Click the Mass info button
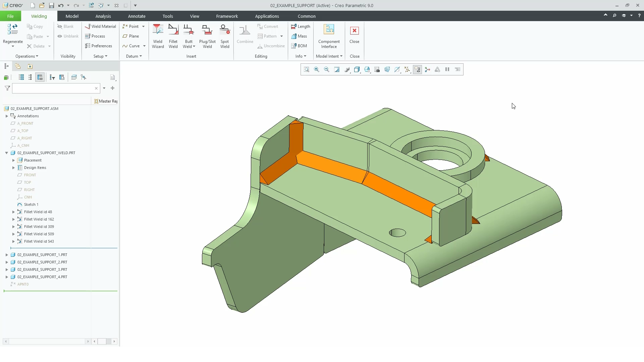This screenshot has width=644, height=362. [x=299, y=36]
